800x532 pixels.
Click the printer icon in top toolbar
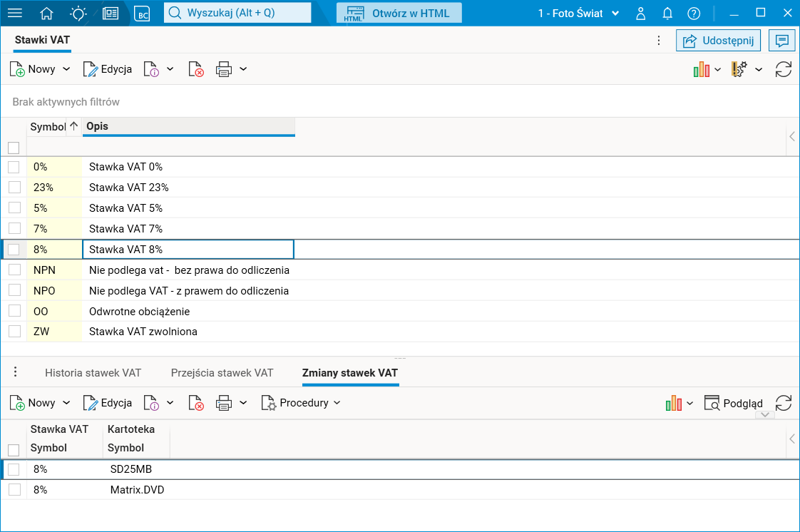point(224,69)
